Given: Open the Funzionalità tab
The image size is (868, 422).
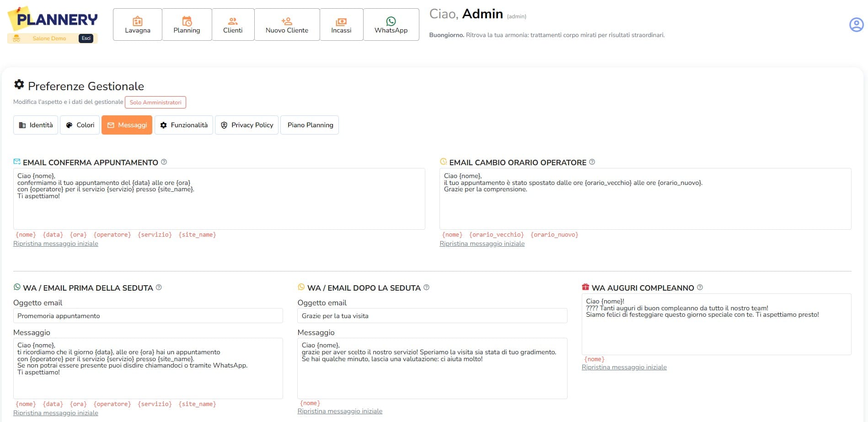Looking at the screenshot, I should click(184, 125).
